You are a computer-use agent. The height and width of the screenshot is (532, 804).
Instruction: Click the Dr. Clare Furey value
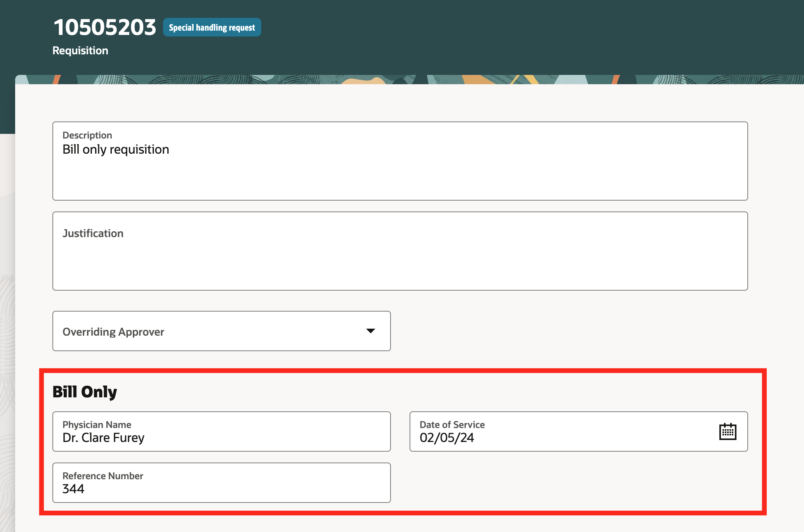(103, 438)
